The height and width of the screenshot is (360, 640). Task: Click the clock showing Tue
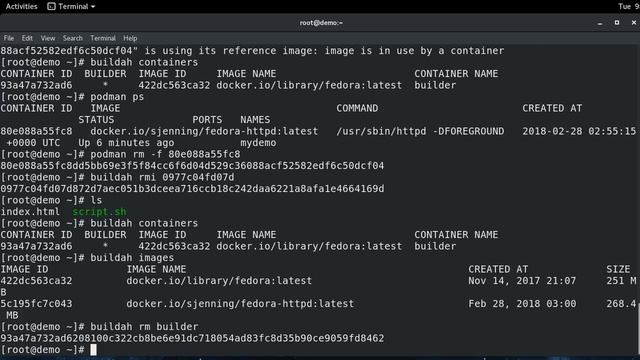coord(629,6)
